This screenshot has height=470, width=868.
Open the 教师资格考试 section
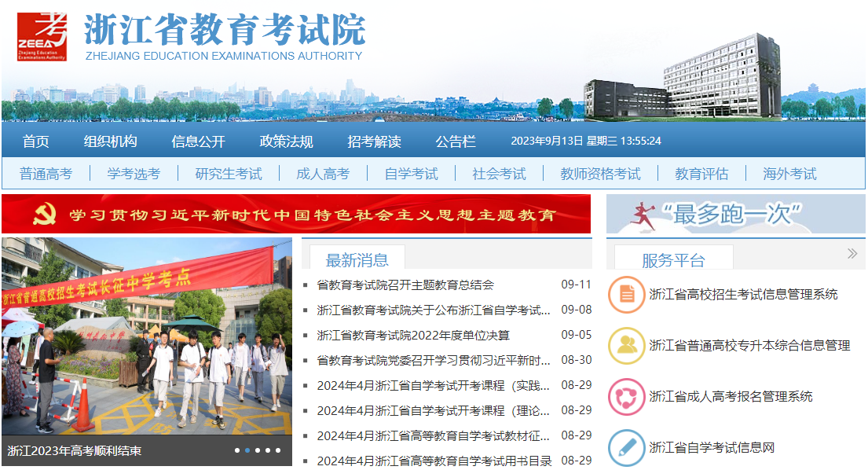tap(600, 174)
